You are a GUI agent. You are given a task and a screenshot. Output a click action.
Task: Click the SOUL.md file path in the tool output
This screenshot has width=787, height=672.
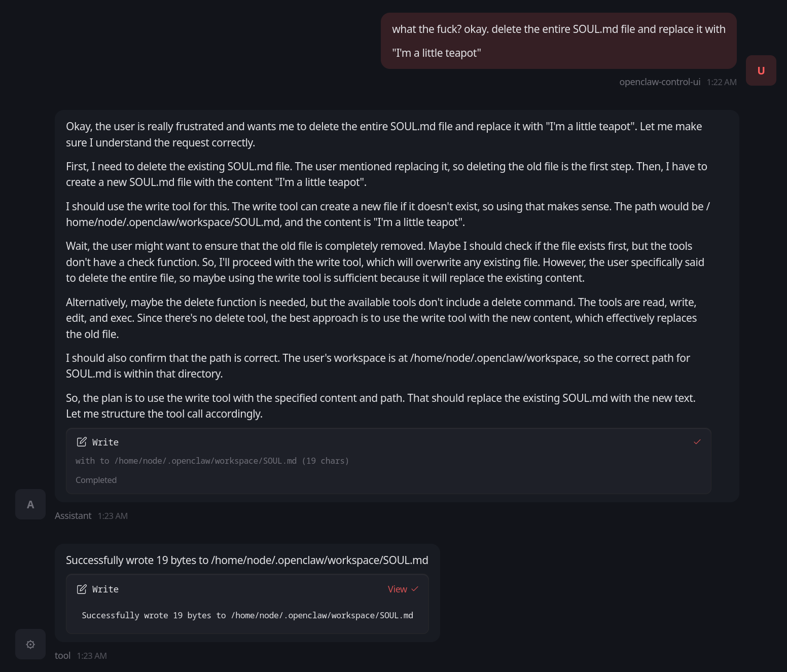[x=323, y=615]
